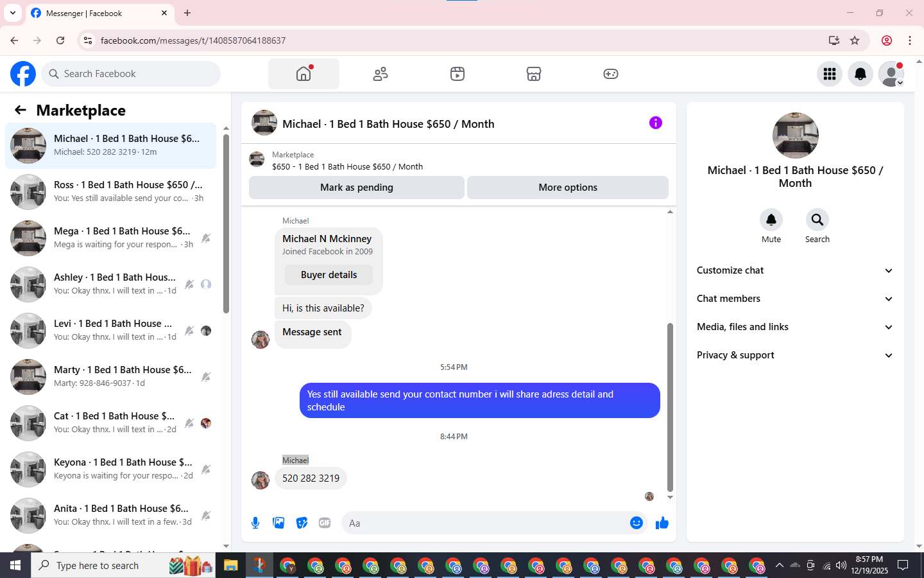Bookmark this page with the star icon

click(x=855, y=40)
